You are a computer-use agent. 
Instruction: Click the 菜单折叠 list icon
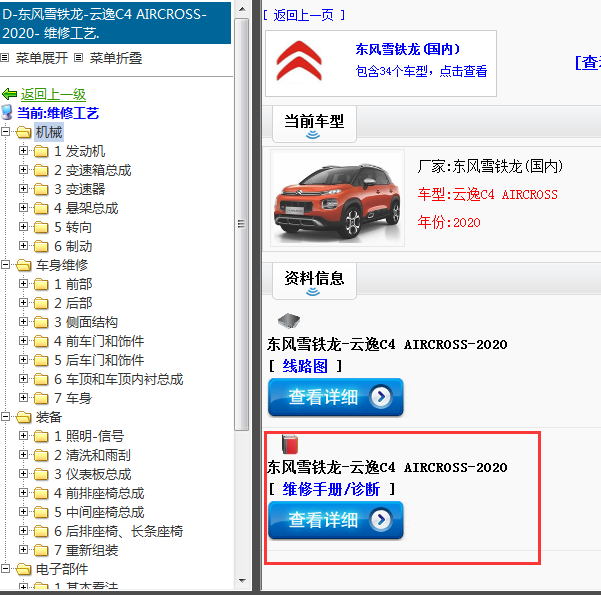pyautogui.click(x=79, y=58)
